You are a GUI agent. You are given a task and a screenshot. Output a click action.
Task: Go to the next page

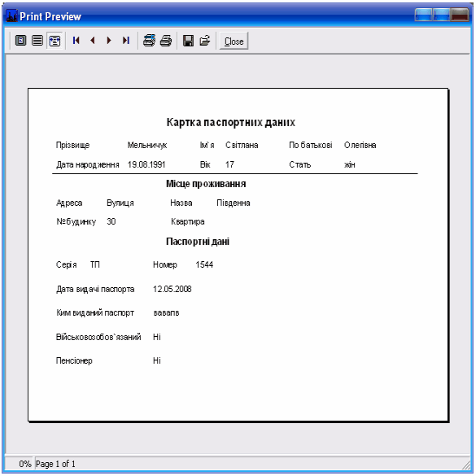[109, 41]
